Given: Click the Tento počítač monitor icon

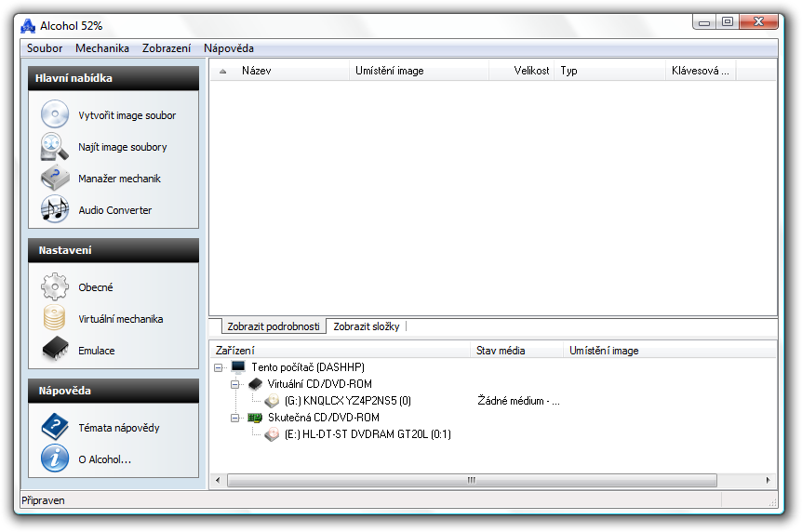Looking at the screenshot, I should click(x=238, y=366).
